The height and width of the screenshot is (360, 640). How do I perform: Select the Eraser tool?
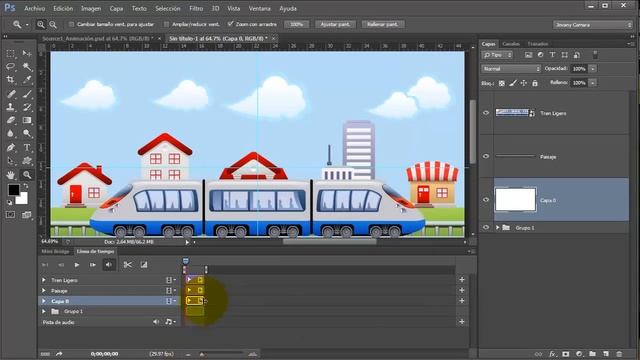pyautogui.click(x=11, y=120)
